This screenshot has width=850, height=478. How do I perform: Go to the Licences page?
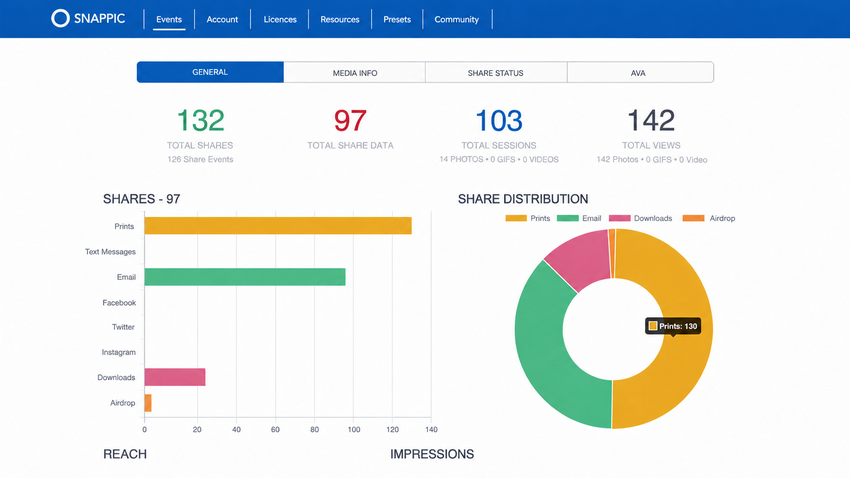280,20
